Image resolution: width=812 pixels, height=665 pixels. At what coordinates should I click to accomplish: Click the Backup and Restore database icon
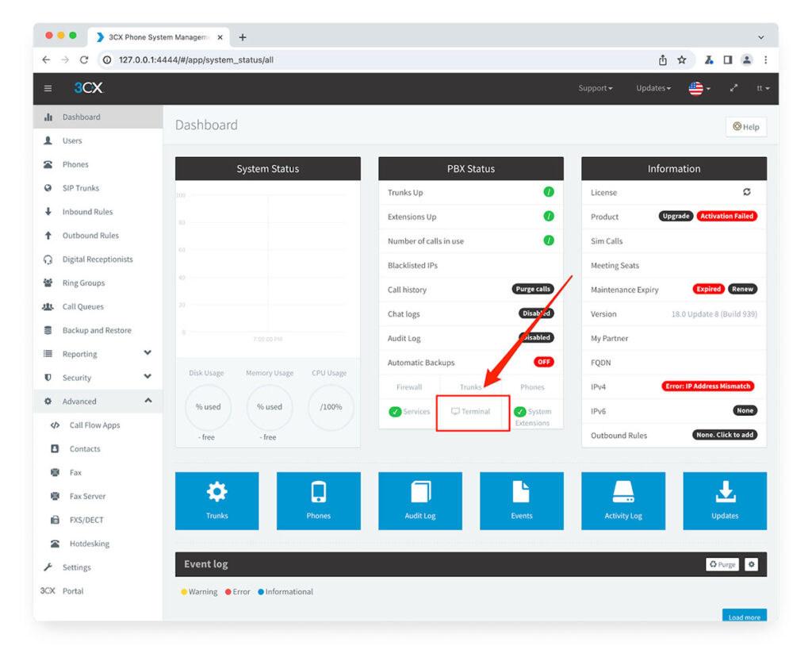(x=48, y=330)
